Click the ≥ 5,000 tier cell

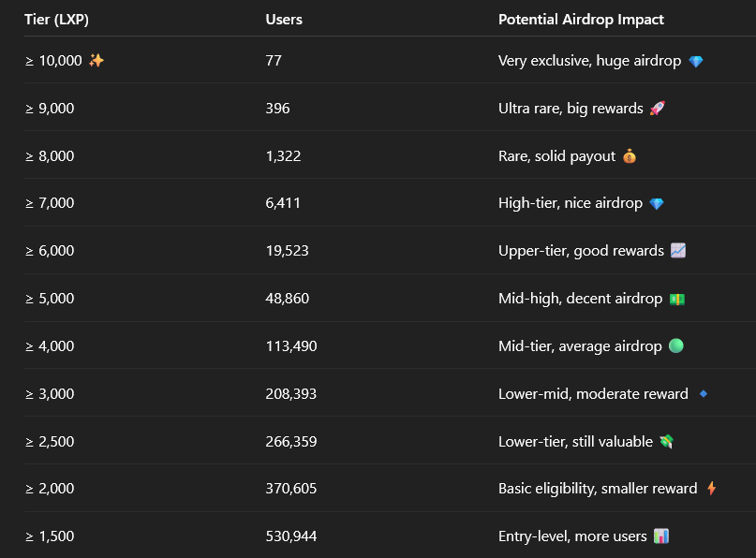coord(50,299)
